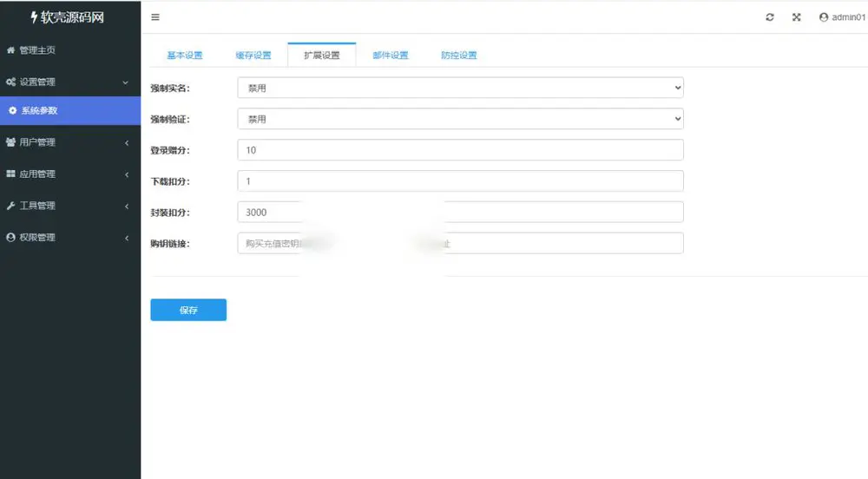Click the users icon beside 用户管理

point(10,142)
